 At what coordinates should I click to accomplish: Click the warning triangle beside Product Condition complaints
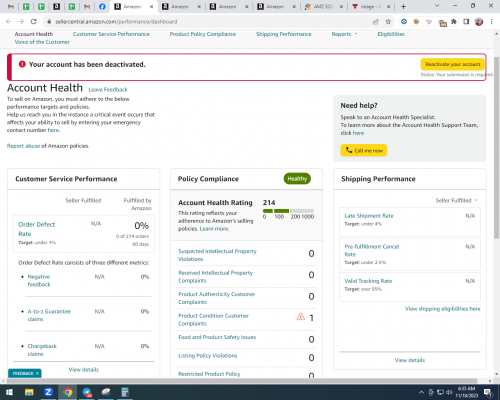pos(301,317)
